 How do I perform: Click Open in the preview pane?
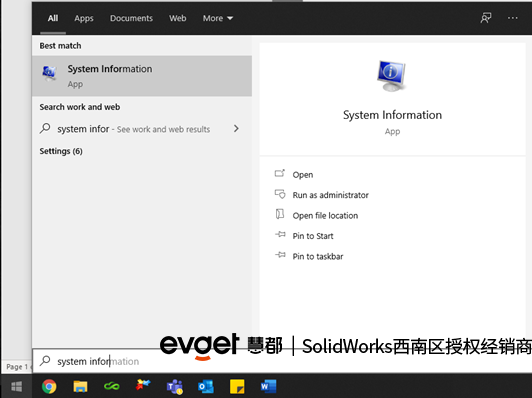pos(303,174)
